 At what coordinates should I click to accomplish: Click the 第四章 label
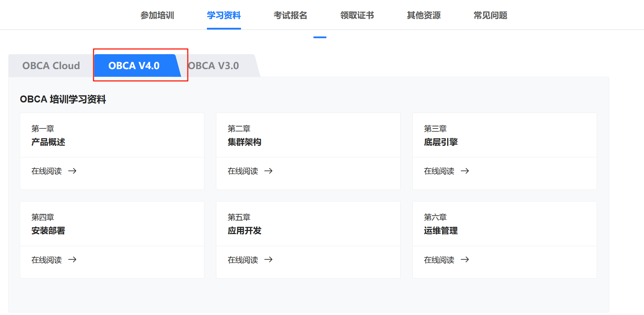[x=43, y=217]
